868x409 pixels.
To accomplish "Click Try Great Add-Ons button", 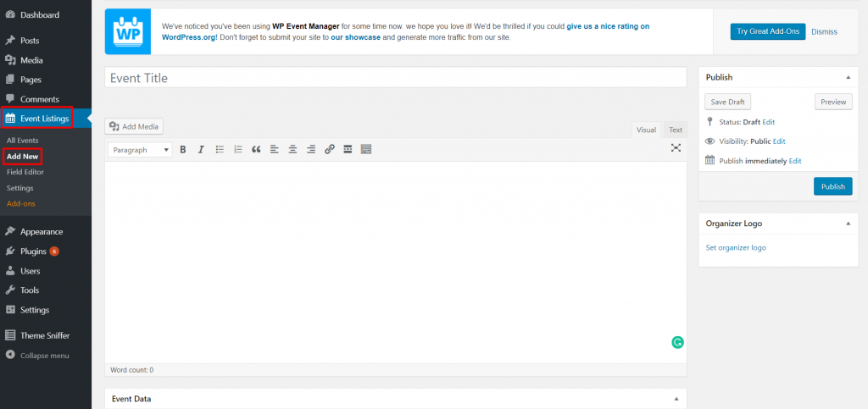I will 768,31.
